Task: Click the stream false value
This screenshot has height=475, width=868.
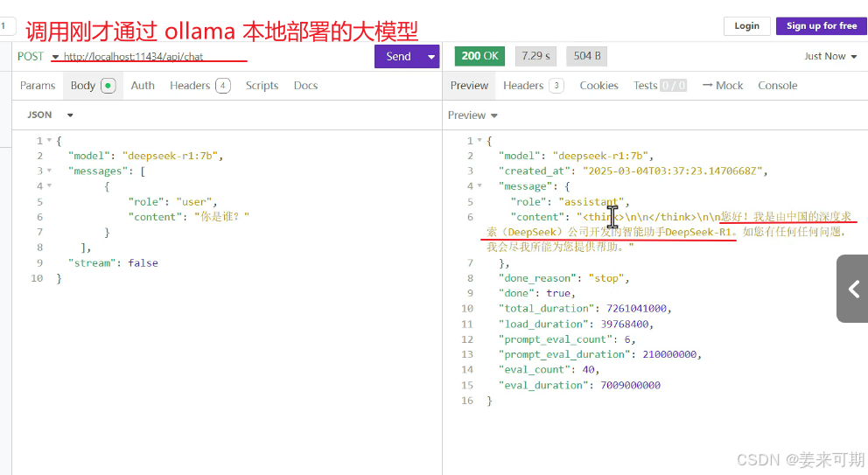Action: click(x=143, y=263)
